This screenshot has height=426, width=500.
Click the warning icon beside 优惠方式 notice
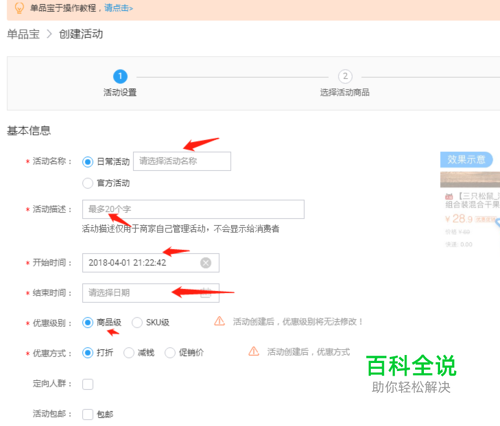254,351
